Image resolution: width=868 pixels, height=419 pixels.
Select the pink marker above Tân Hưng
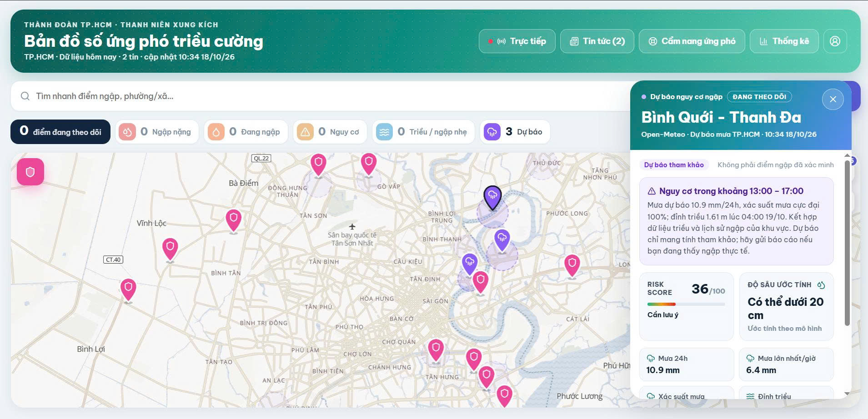click(474, 360)
